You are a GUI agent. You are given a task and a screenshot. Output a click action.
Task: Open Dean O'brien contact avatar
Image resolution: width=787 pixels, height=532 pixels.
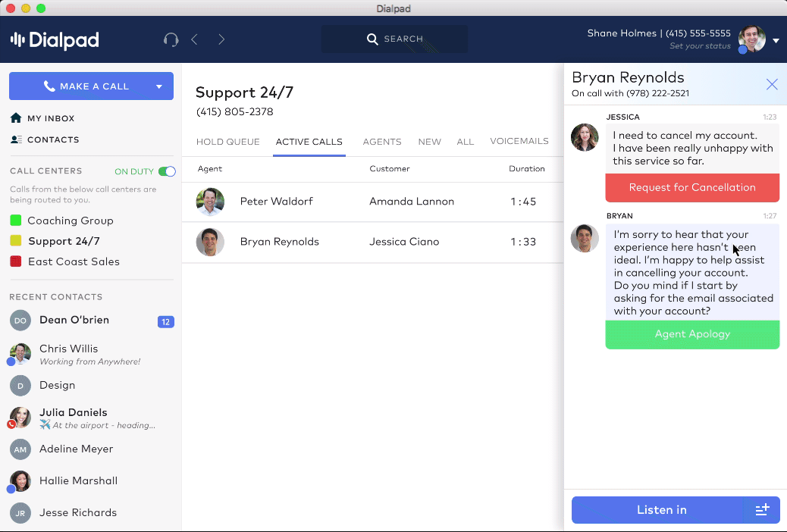pyautogui.click(x=20, y=321)
